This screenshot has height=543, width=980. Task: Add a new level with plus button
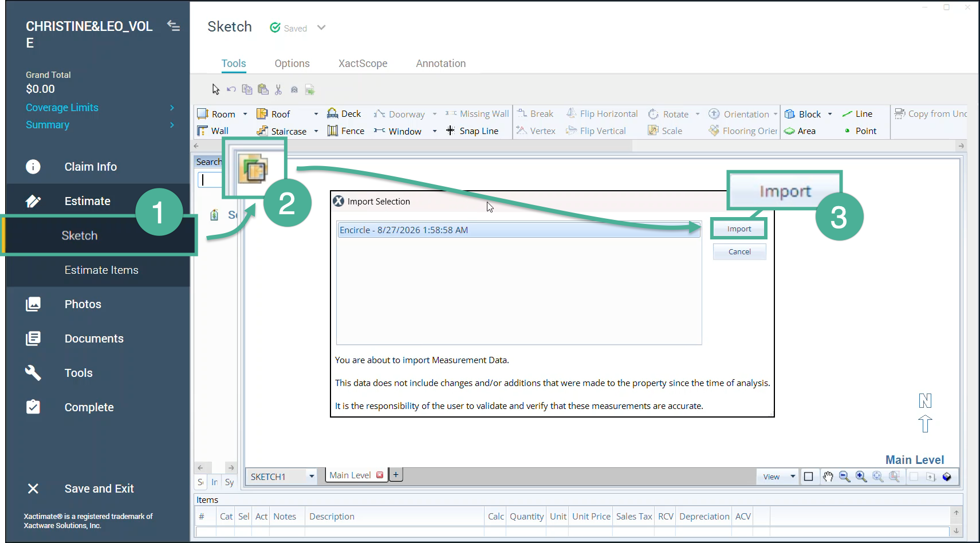pos(396,475)
